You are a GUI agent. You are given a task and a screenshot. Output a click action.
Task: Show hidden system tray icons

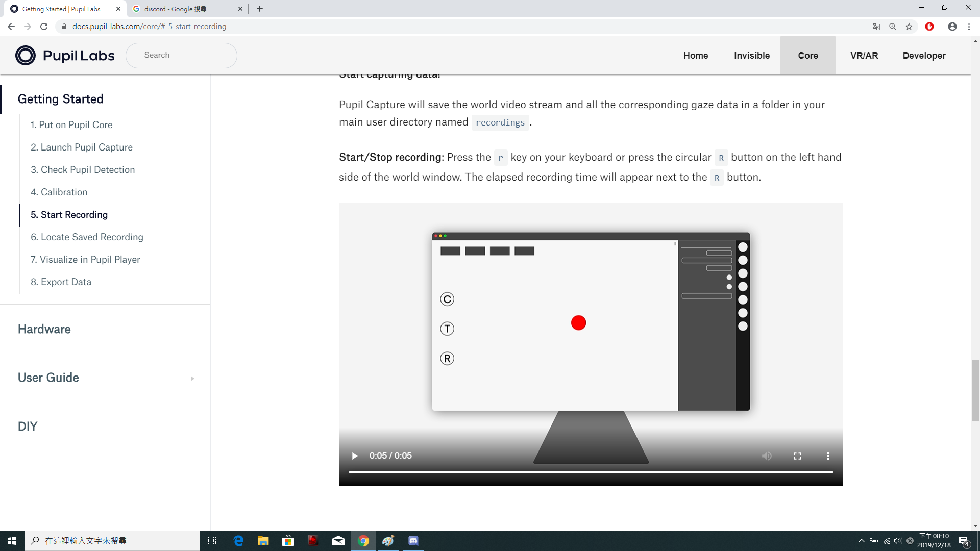(x=862, y=541)
